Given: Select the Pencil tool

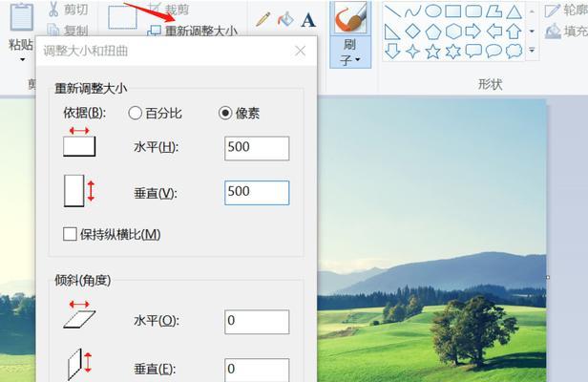Looking at the screenshot, I should coord(262,19).
